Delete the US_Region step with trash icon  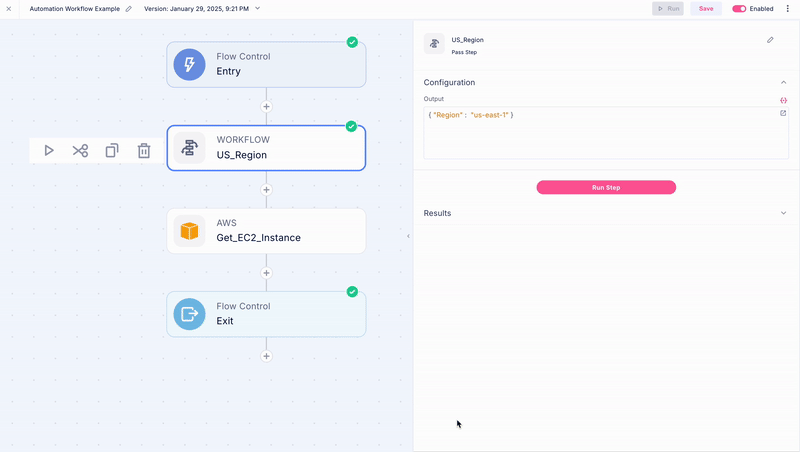pyautogui.click(x=144, y=151)
